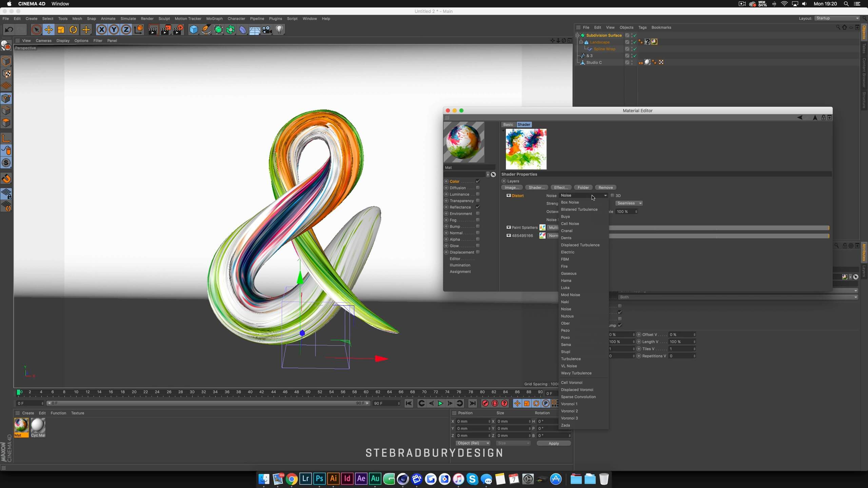Open the MoGraph menu
Image resolution: width=868 pixels, height=488 pixels.
(214, 19)
